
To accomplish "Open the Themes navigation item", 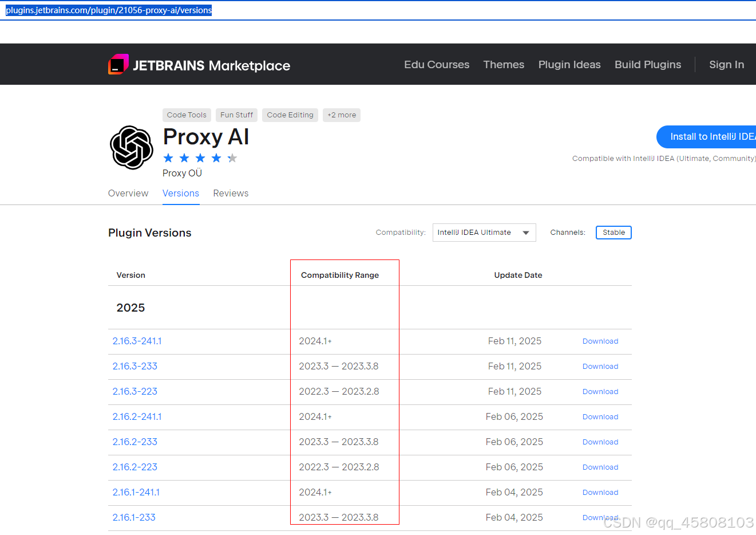I will tap(504, 65).
